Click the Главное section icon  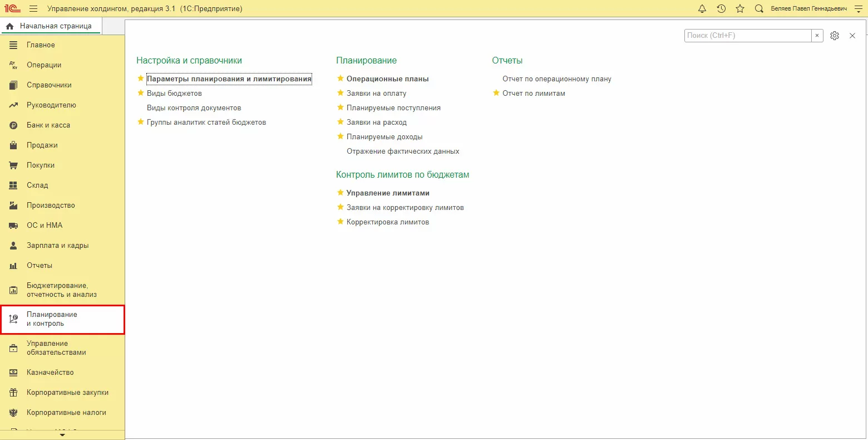click(14, 45)
